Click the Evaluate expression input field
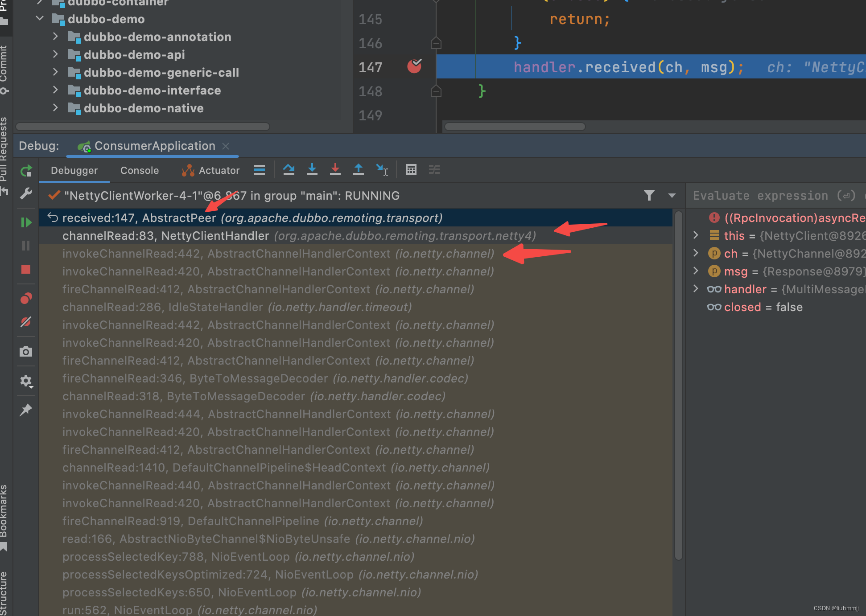 coord(767,196)
